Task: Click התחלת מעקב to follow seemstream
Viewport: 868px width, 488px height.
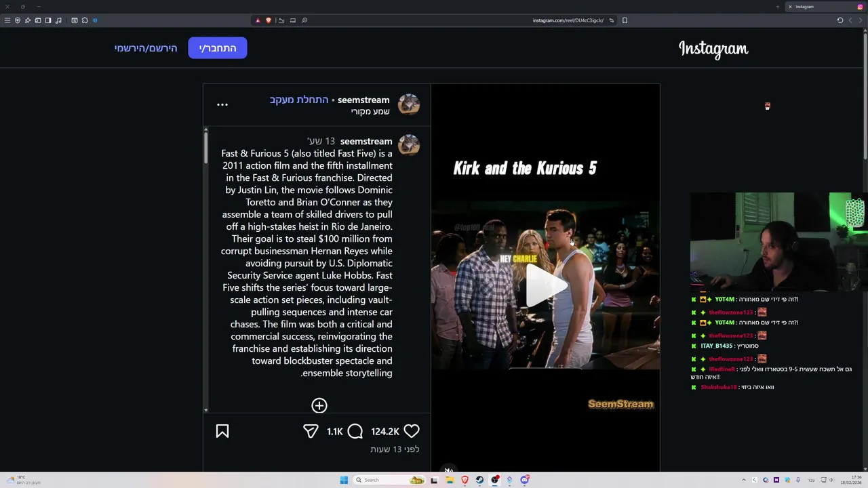Action: tap(299, 100)
